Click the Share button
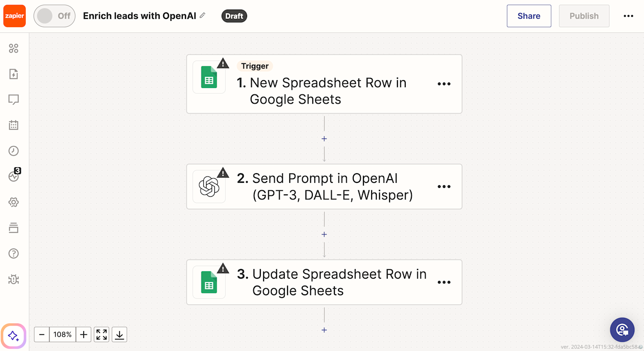This screenshot has height=351, width=644. point(529,16)
